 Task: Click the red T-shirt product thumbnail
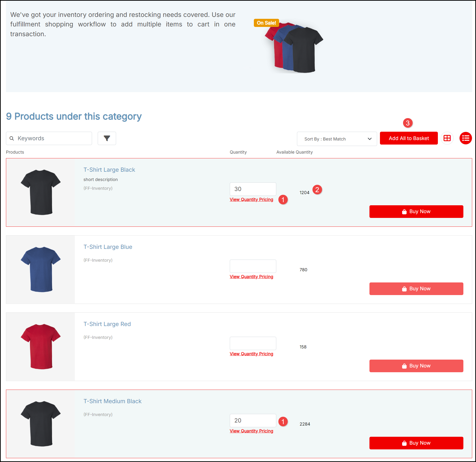(x=41, y=346)
